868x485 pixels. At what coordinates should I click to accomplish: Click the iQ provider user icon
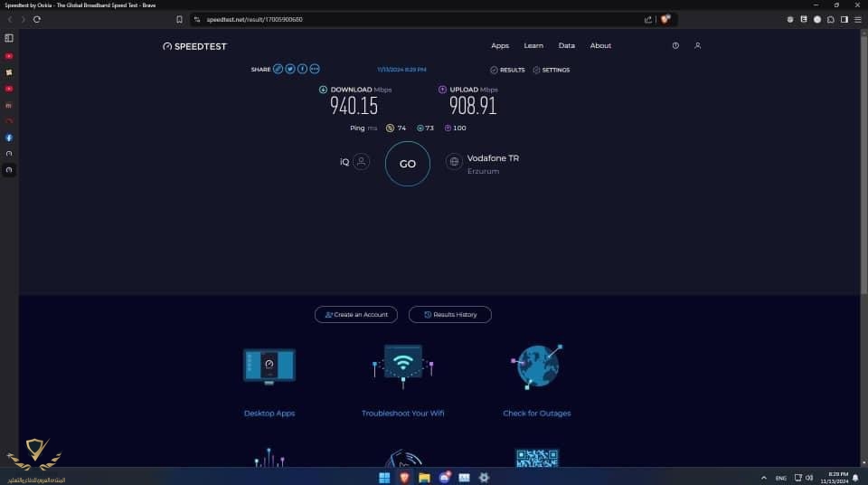coord(361,162)
